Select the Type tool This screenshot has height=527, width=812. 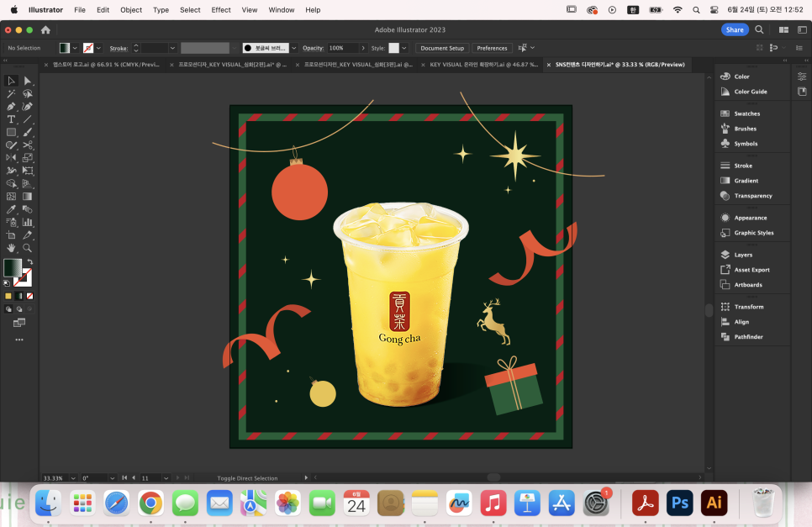(11, 119)
